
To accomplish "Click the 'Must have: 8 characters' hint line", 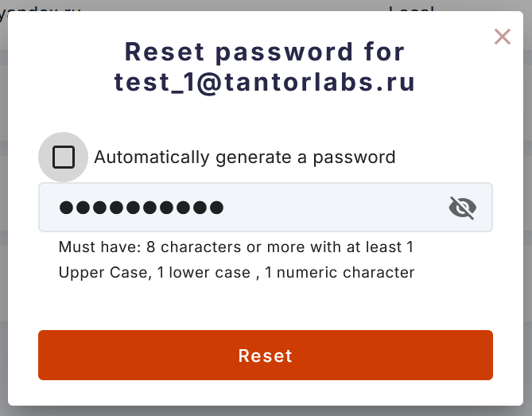I will pos(236,247).
